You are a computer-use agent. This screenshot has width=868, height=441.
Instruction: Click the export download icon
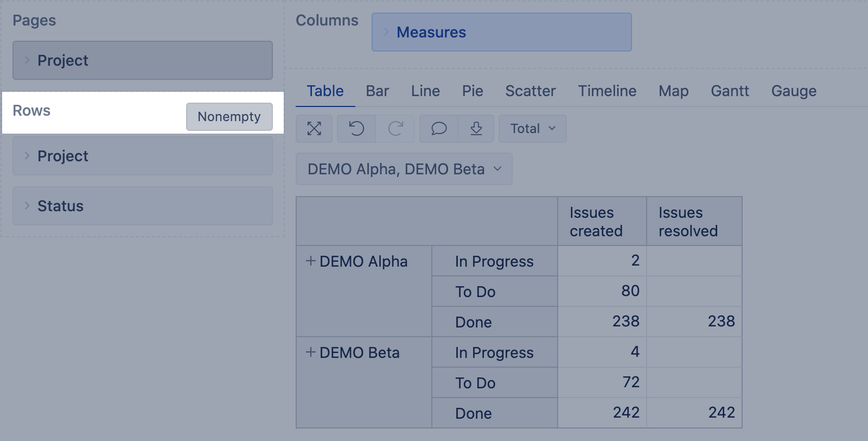pos(476,129)
